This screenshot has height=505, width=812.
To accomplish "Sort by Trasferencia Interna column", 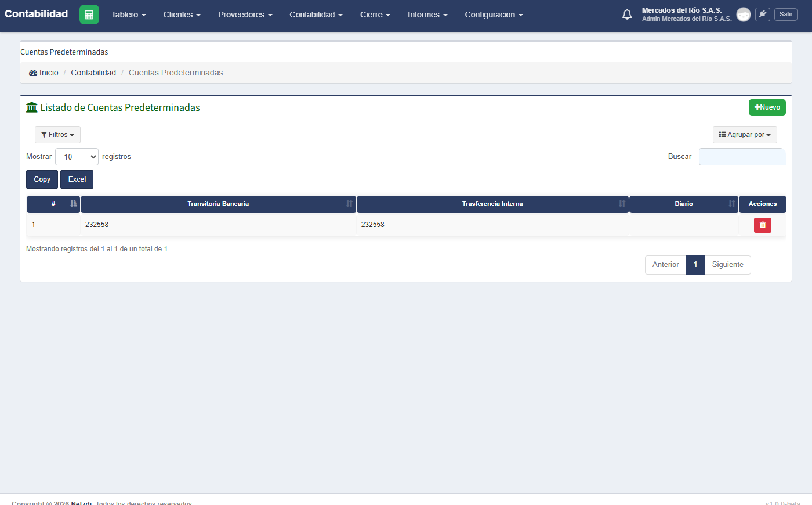I will point(492,204).
